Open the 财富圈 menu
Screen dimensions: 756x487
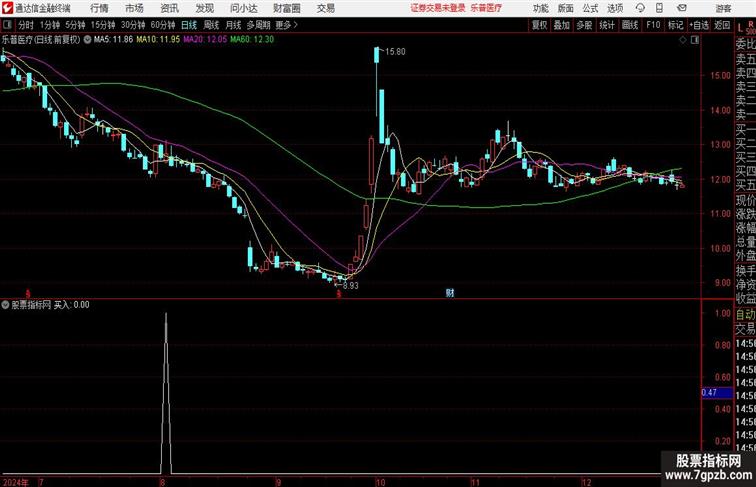pos(286,8)
